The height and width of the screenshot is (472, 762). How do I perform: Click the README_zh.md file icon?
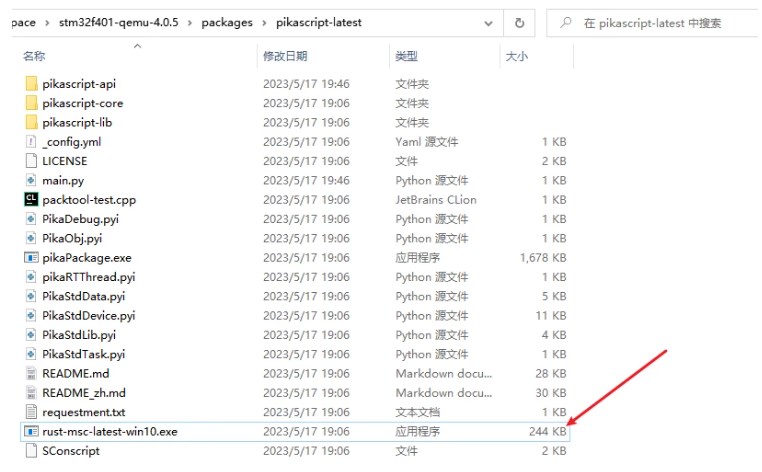(31, 393)
